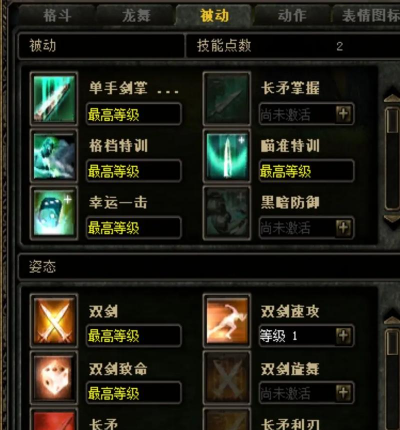400x430 pixels.
Task: Click the passive skills list scroll-down arrow
Action: pos(392,220)
